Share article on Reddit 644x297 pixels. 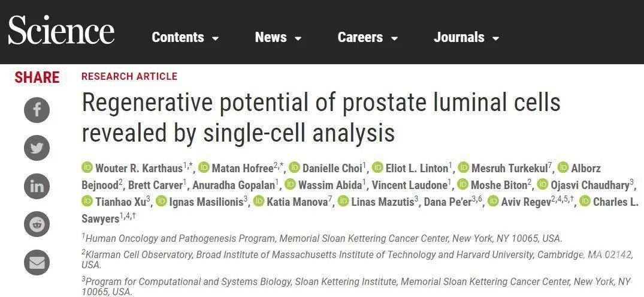[37, 224]
